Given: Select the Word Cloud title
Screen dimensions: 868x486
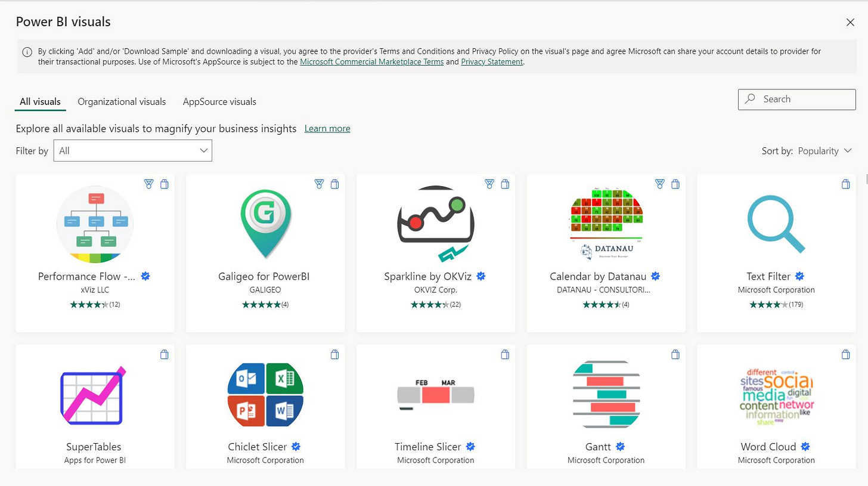Looking at the screenshot, I should click(768, 447).
